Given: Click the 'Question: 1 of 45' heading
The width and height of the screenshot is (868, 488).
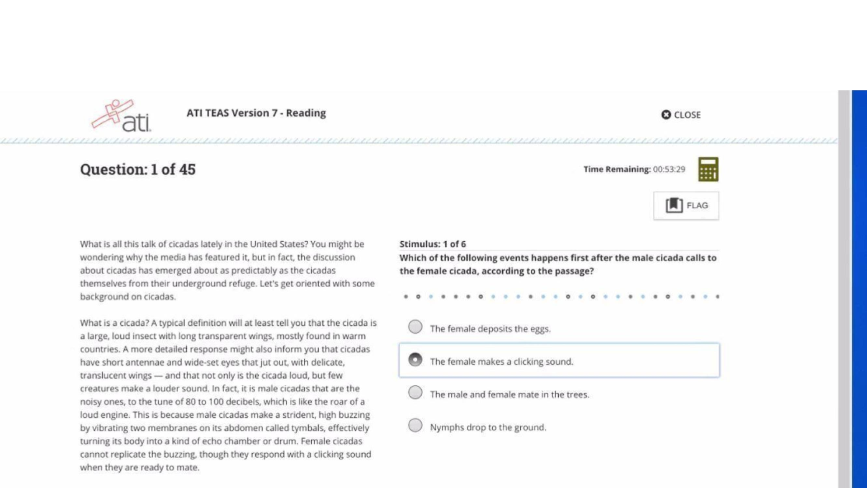Looking at the screenshot, I should pyautogui.click(x=138, y=169).
